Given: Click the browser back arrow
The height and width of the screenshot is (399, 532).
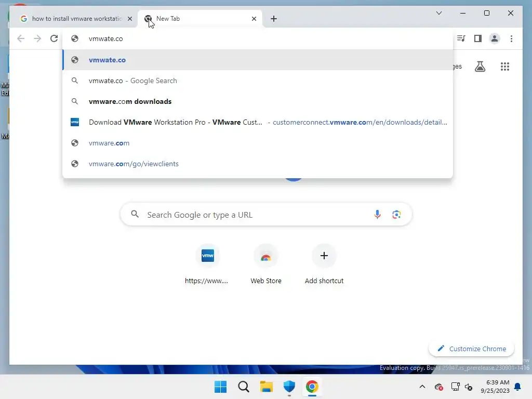Looking at the screenshot, I should tap(21, 38).
